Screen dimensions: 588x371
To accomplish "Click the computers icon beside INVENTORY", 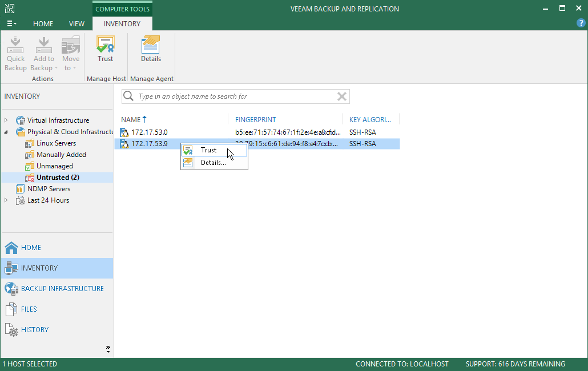I will 11,268.
